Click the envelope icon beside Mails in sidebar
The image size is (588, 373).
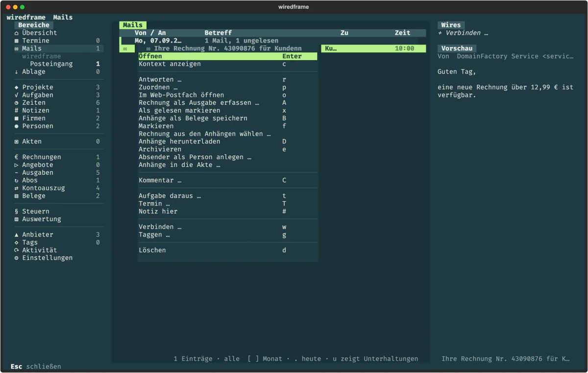[17, 48]
